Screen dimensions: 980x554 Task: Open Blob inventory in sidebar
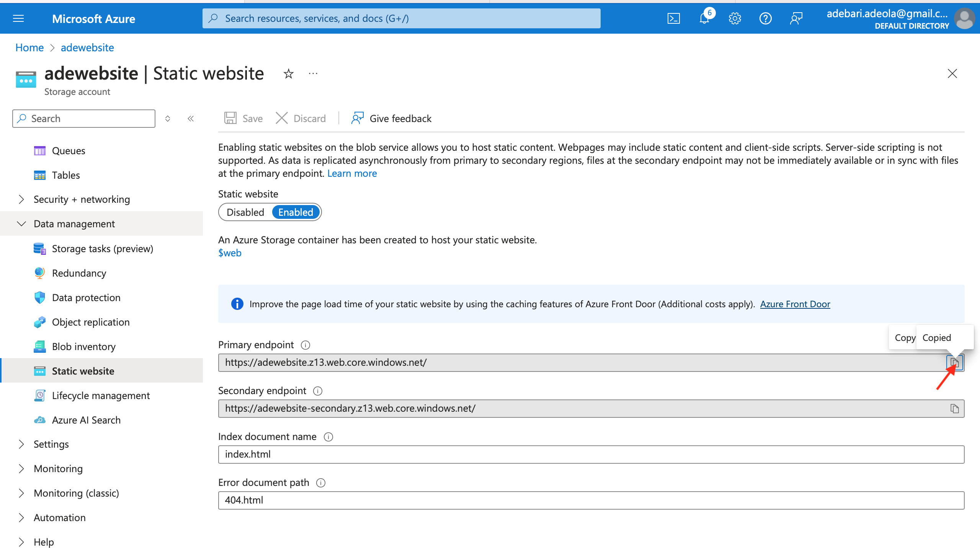click(83, 347)
